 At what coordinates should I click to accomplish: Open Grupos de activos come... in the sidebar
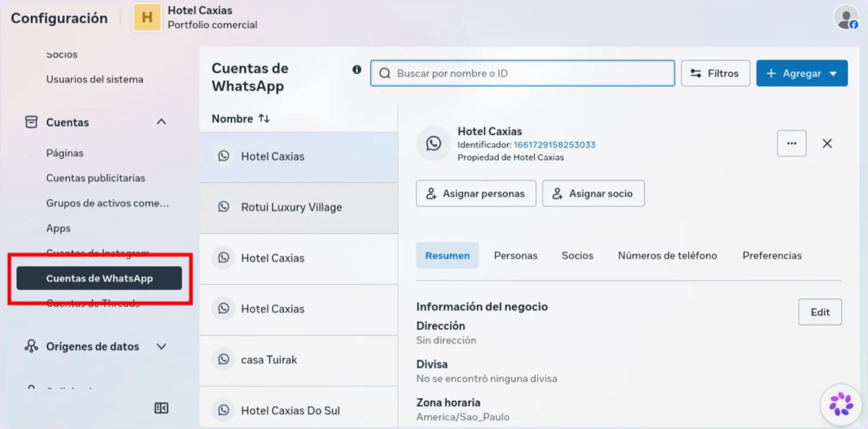click(x=108, y=203)
